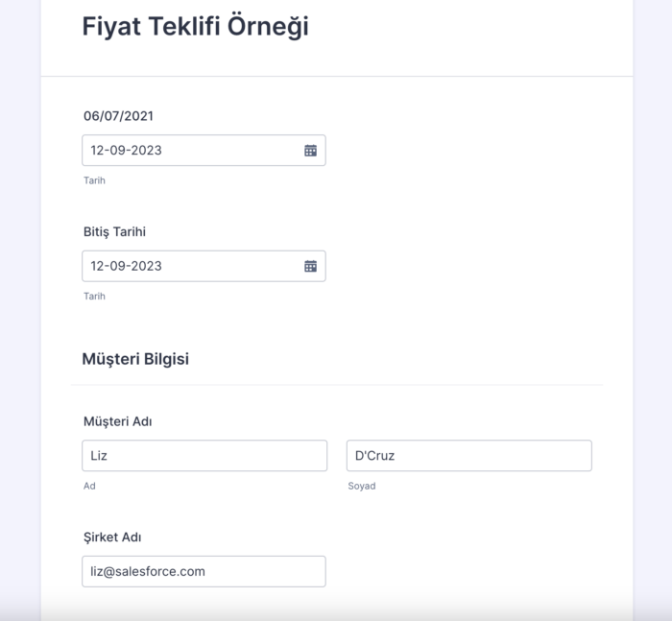
Task: Click the Fiyat Teklifi Örneği form title
Action: click(195, 27)
